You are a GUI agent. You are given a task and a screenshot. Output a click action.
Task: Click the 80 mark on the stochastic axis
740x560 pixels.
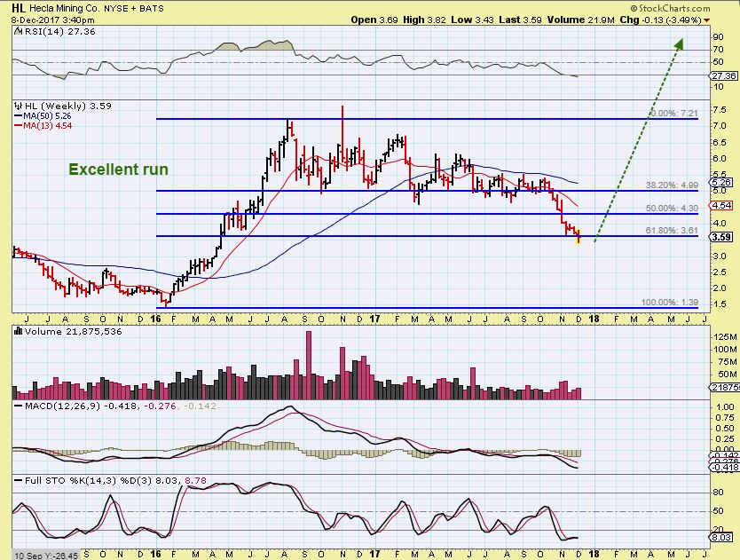coord(718,493)
